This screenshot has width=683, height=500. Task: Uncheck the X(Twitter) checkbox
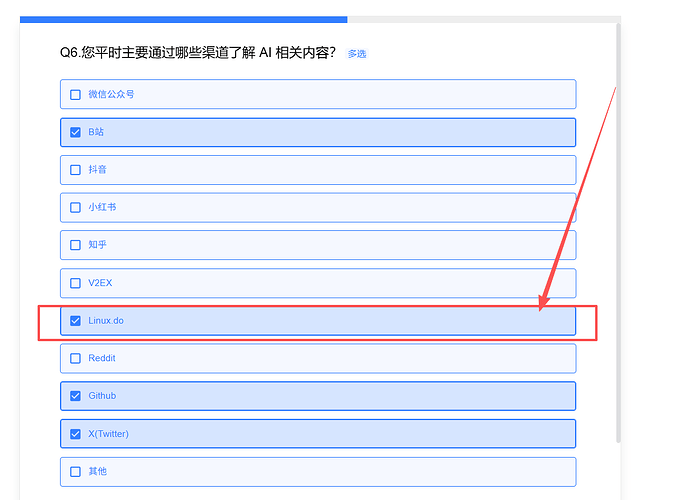point(75,434)
